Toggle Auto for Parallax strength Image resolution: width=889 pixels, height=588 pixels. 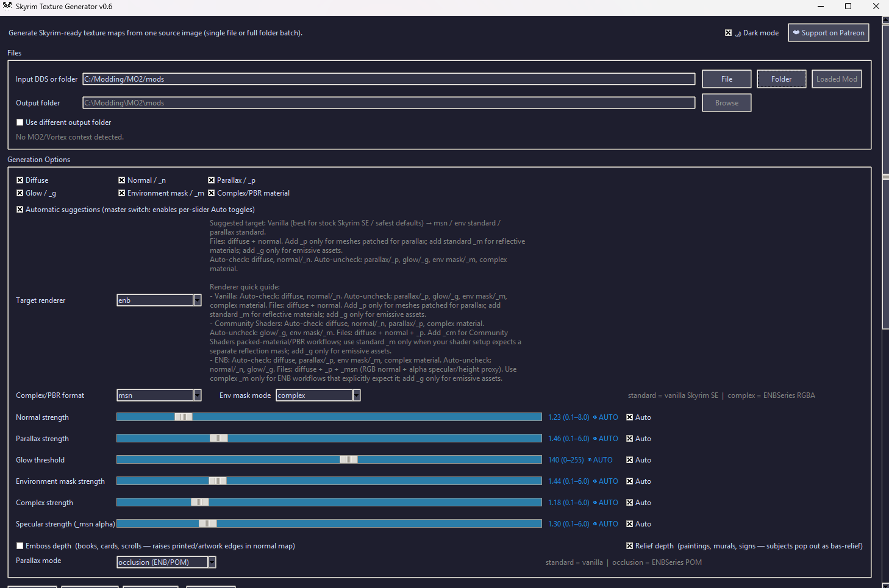point(630,439)
